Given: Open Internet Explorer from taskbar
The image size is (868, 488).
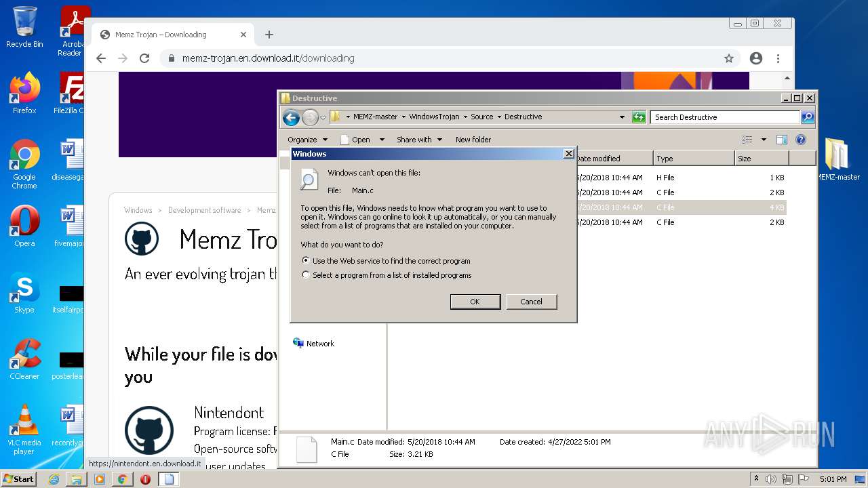Looking at the screenshot, I should (x=54, y=479).
